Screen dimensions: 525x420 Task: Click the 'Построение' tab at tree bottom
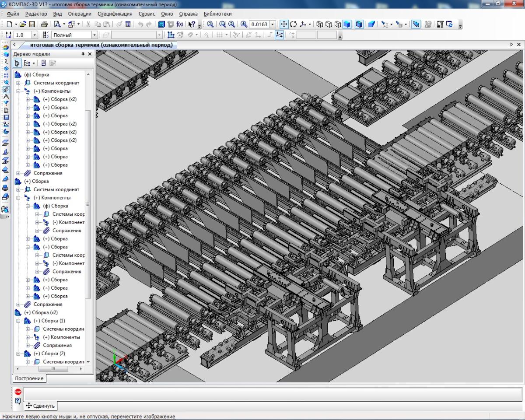[29, 378]
